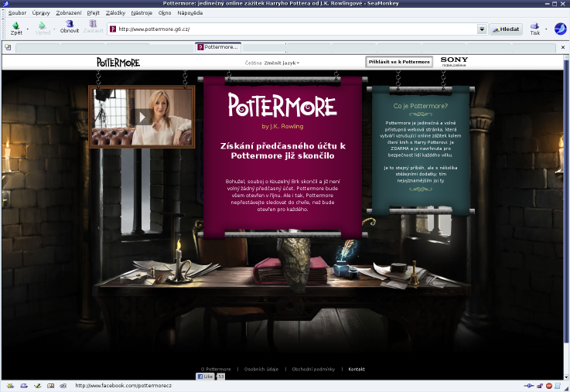
Task: Open the Přejít menu
Action: [93, 12]
